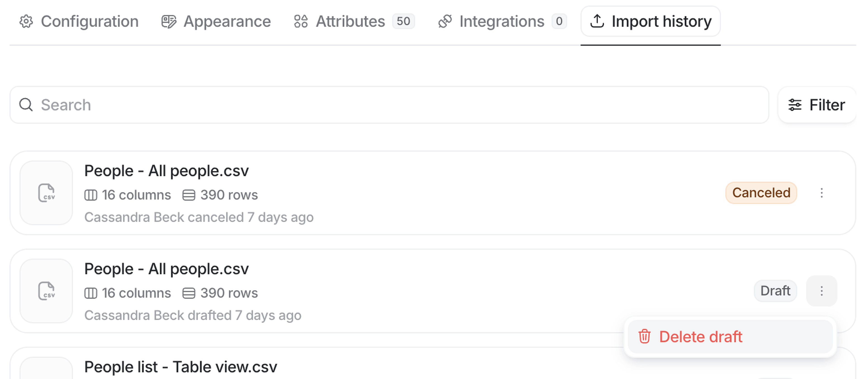The image size is (868, 379).
Task: Click the search magnifier icon
Action: point(26,105)
